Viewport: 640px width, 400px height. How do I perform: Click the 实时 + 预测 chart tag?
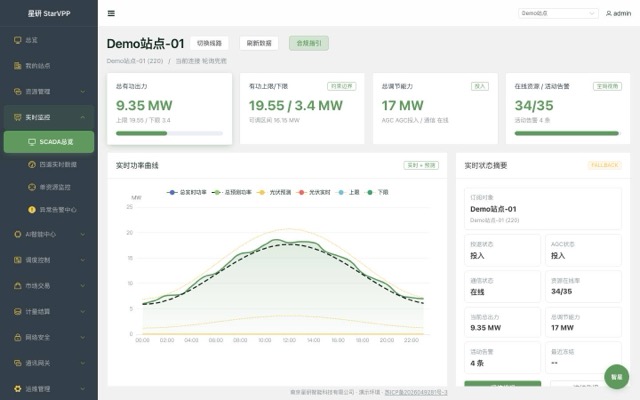421,165
